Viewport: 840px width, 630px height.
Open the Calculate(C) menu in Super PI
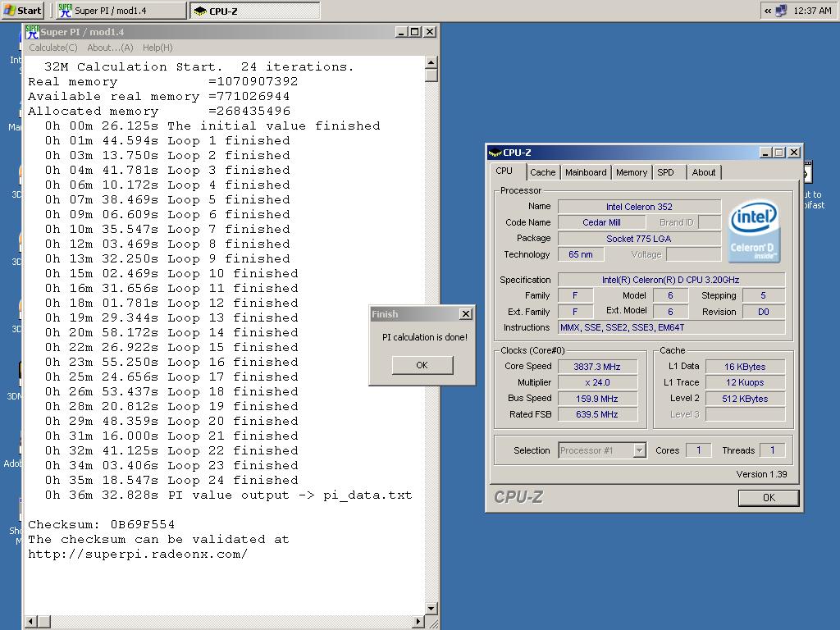tap(53, 48)
